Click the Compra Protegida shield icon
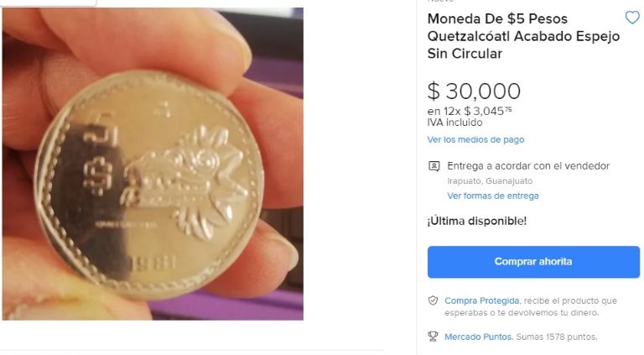The height and width of the screenshot is (355, 644). [433, 300]
